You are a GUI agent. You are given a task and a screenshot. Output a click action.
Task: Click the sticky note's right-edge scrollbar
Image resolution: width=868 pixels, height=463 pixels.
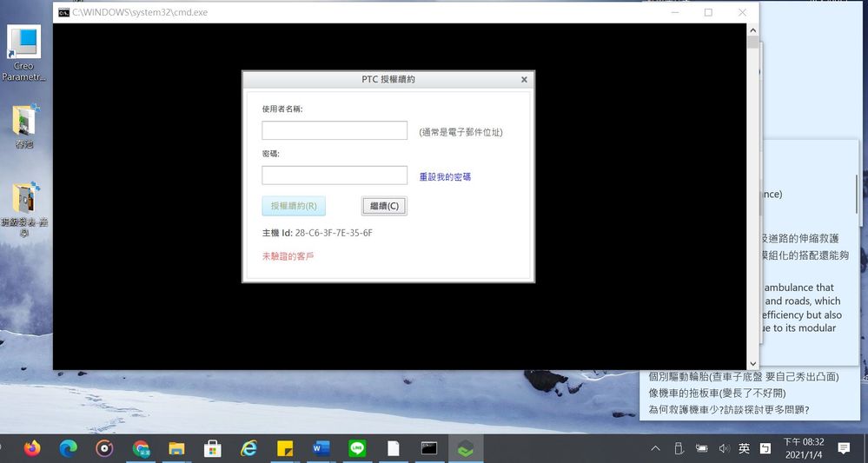pos(857,194)
